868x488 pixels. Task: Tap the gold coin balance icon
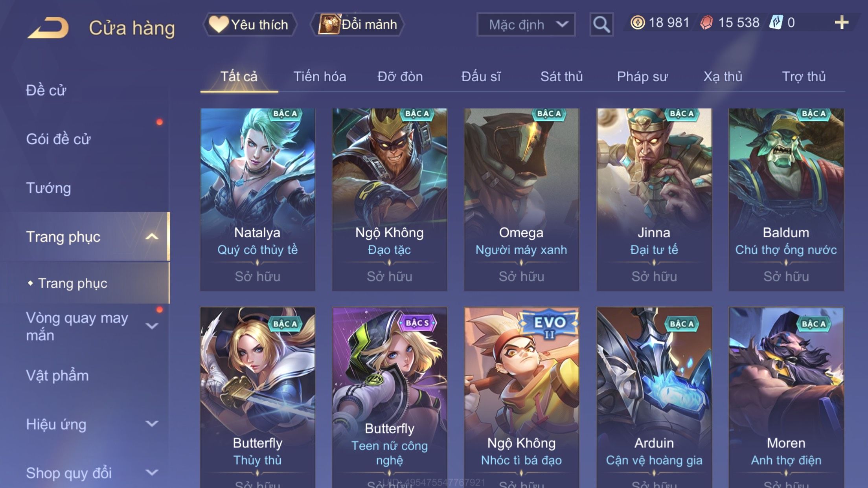click(x=637, y=22)
